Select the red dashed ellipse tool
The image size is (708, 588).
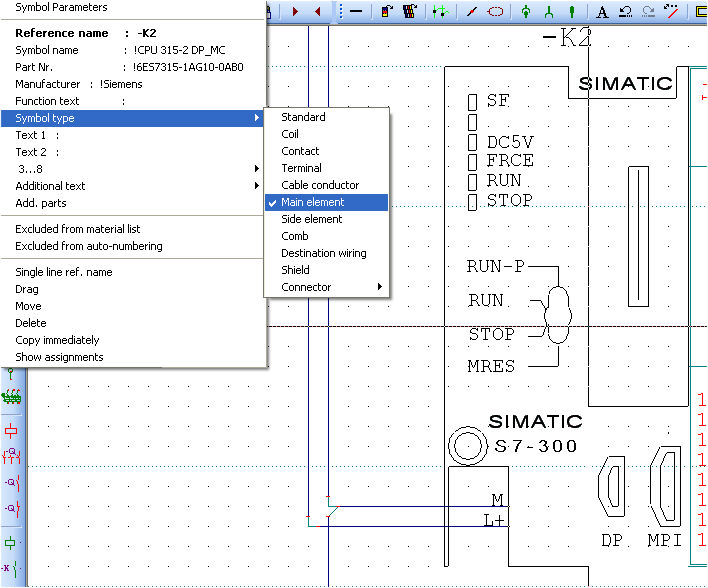point(495,11)
